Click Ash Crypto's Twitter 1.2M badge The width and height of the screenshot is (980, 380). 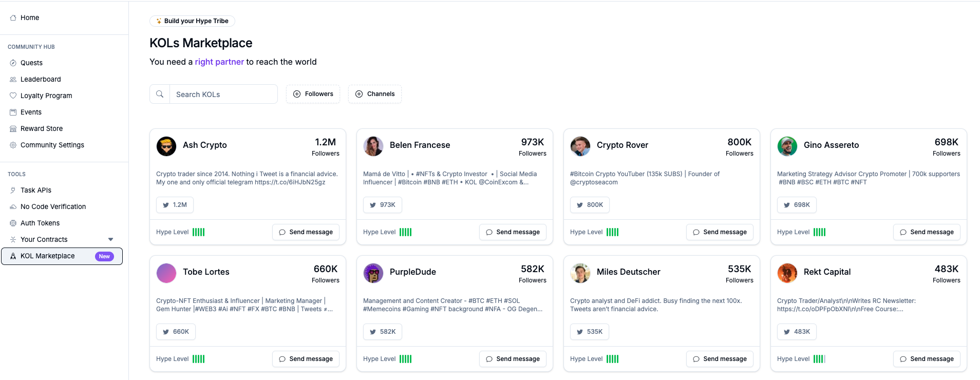175,205
